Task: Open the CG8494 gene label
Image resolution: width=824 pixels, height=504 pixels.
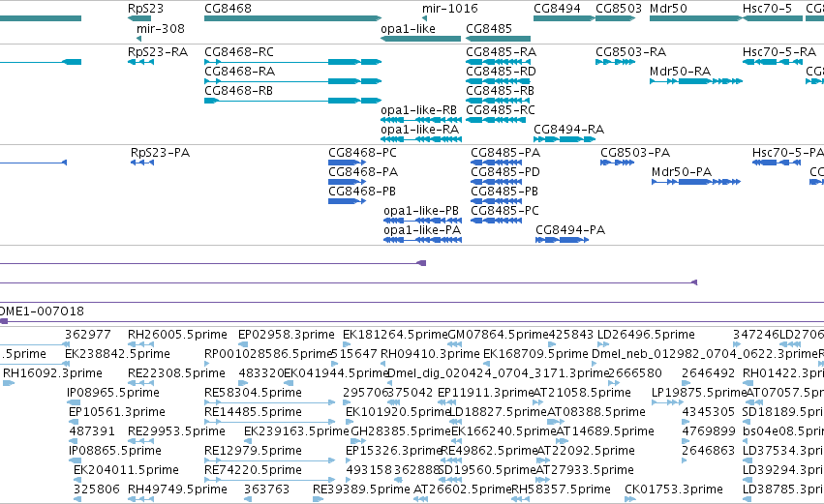Action: coord(557,9)
